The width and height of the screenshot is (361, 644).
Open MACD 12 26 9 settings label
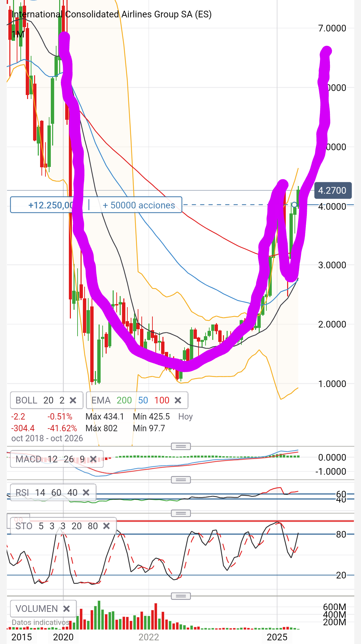click(x=50, y=459)
